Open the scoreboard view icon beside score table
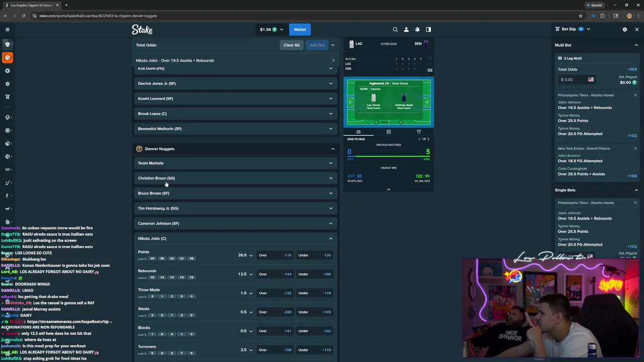This screenshot has height=362, width=644. [430, 70]
